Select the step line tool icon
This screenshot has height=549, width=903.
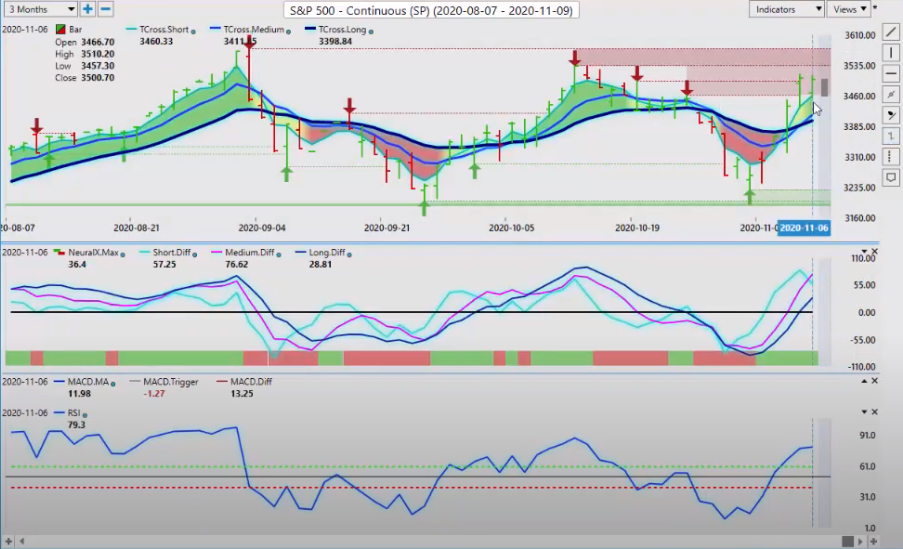point(890,136)
